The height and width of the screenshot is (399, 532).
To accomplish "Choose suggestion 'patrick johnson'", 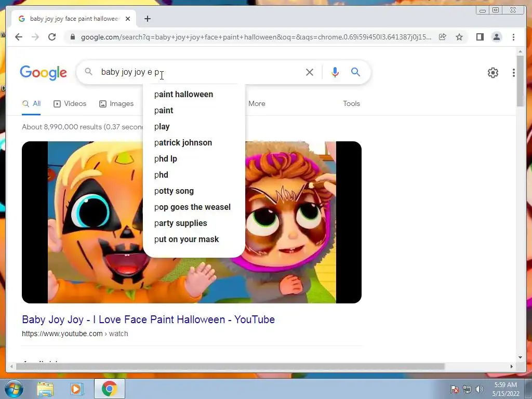I will pos(194,142).
